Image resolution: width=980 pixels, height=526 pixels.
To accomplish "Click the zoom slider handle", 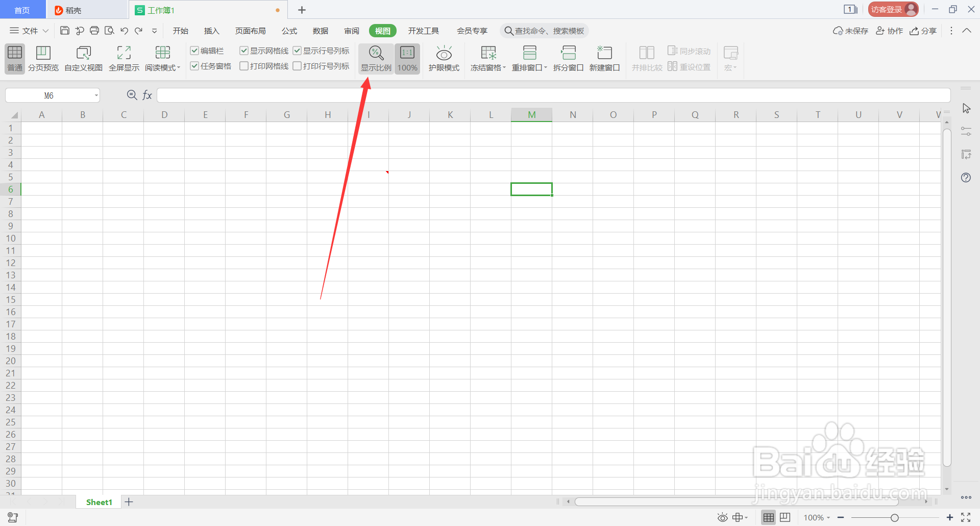I will point(895,518).
